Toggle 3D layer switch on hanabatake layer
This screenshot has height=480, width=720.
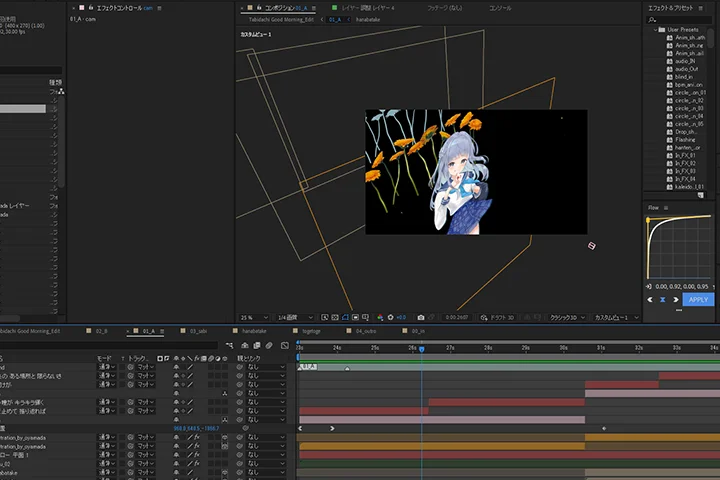coord(225,472)
